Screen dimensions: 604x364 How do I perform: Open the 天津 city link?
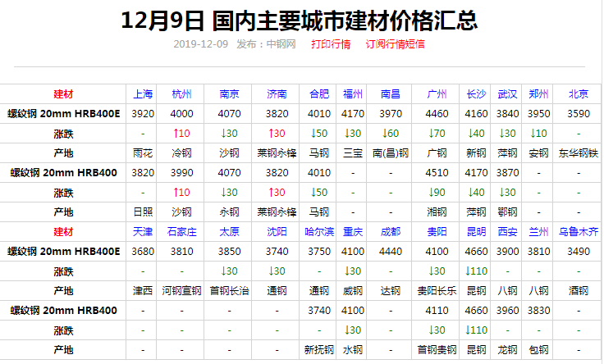[143, 232]
